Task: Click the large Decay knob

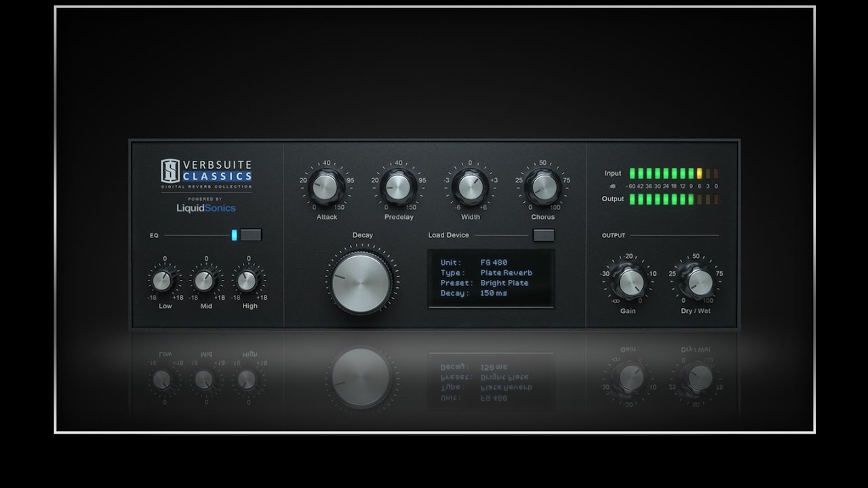Action: (x=361, y=283)
